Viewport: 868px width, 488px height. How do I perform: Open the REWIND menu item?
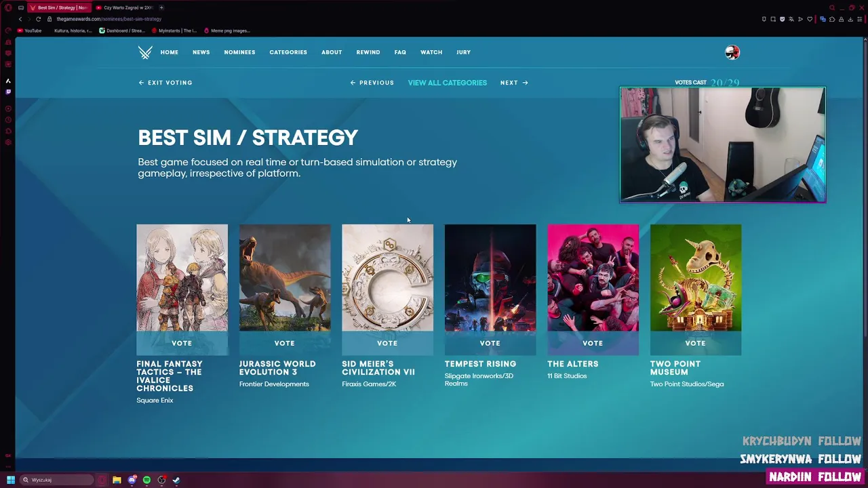368,52
